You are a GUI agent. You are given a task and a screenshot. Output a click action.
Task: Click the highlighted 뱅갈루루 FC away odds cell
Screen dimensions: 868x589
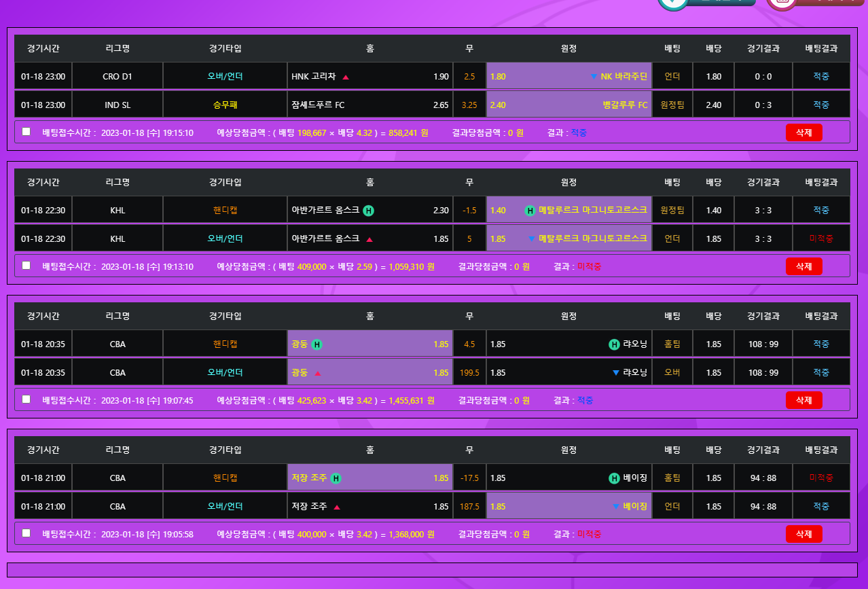coord(568,105)
